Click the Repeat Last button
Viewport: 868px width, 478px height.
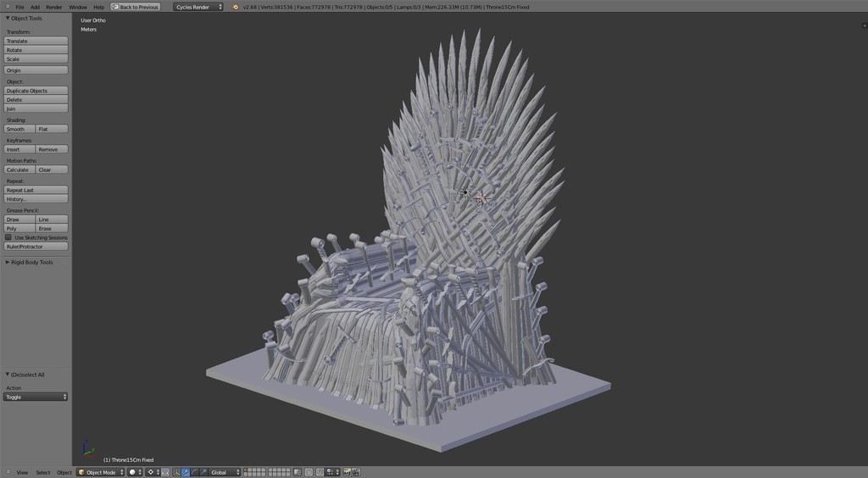[x=36, y=190]
